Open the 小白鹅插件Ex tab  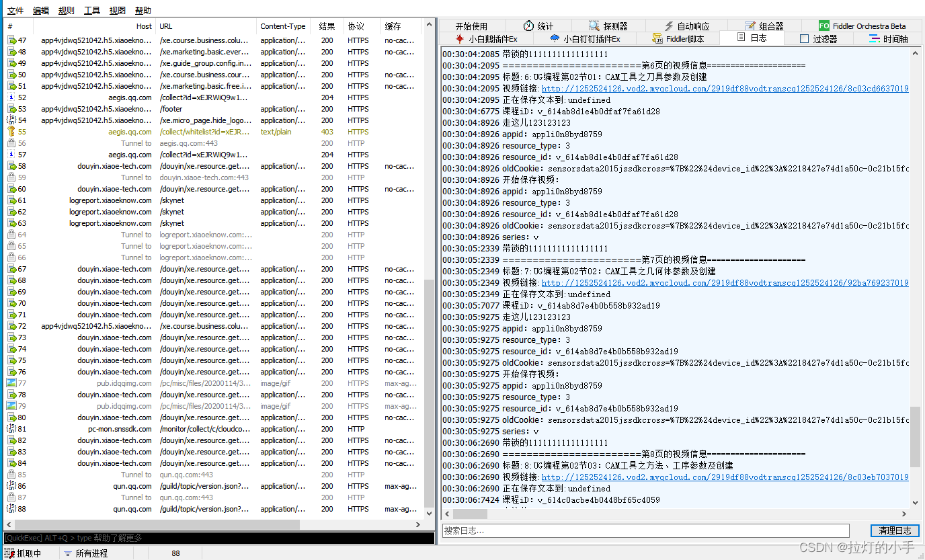point(487,38)
